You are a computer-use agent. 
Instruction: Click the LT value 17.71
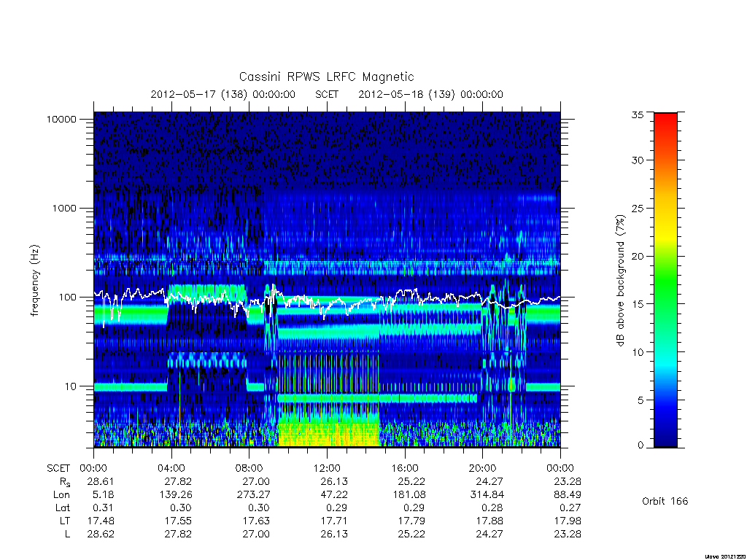point(334,521)
